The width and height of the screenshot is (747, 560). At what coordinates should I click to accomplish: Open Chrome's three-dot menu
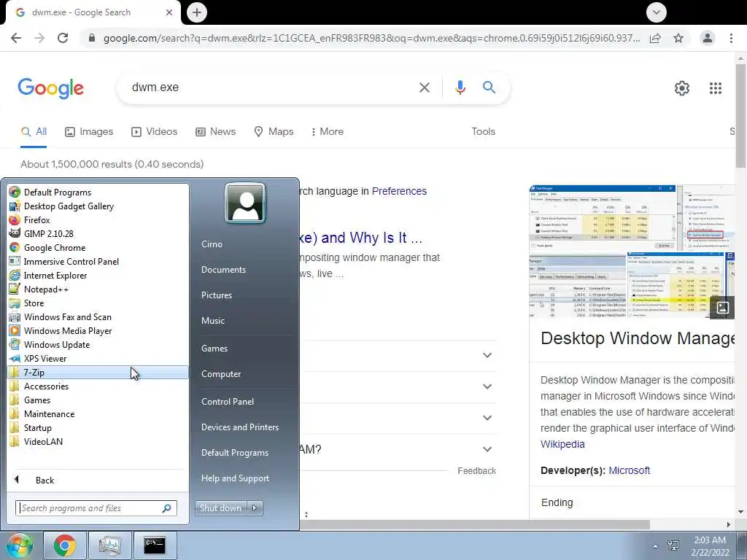coord(731,38)
